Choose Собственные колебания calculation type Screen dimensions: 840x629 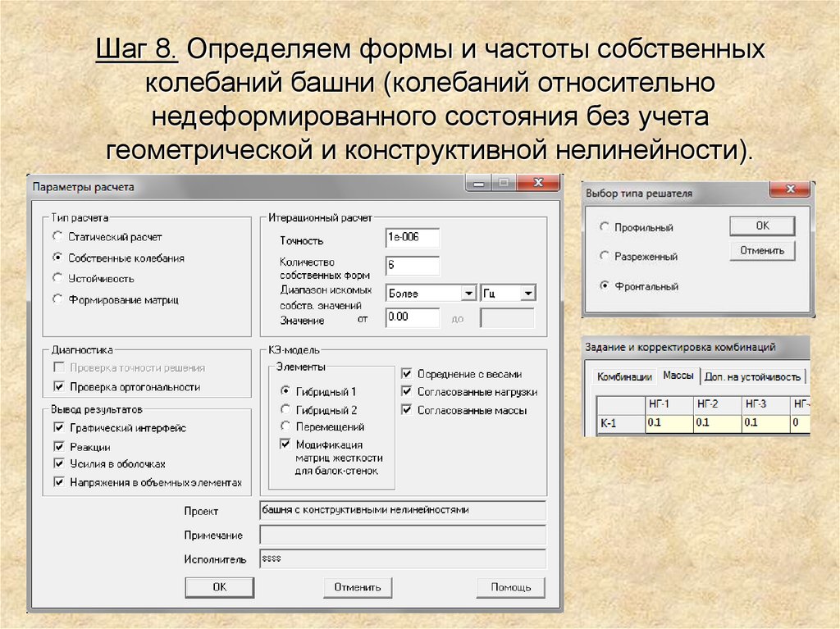coord(58,258)
